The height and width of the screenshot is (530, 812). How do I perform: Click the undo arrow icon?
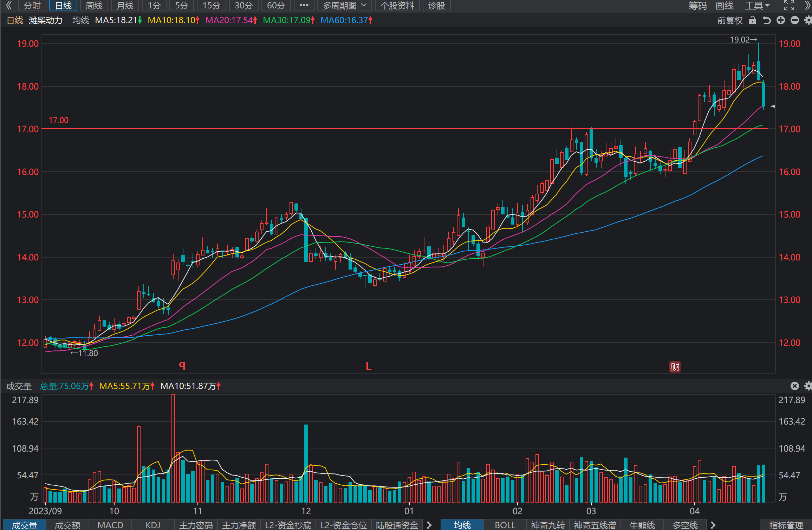tap(767, 20)
